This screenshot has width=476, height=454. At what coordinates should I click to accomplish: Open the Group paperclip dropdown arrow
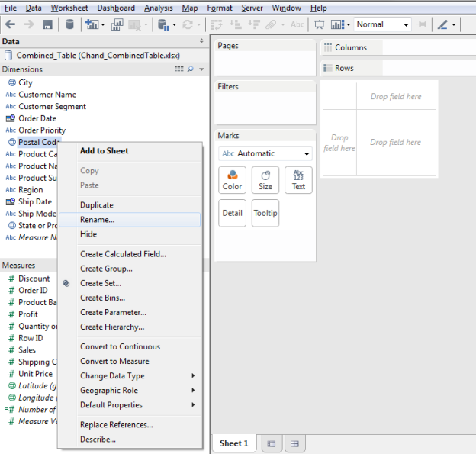(283, 25)
